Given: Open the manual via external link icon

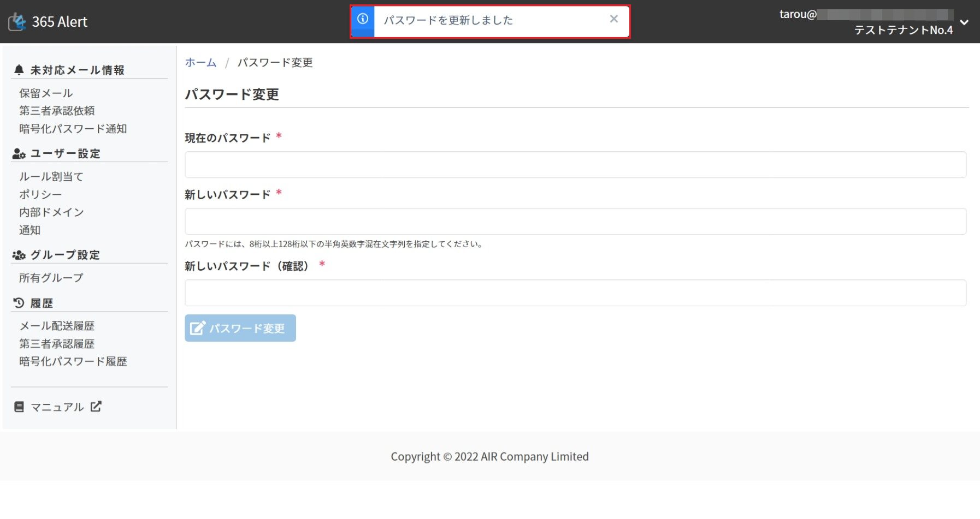Looking at the screenshot, I should point(96,407).
